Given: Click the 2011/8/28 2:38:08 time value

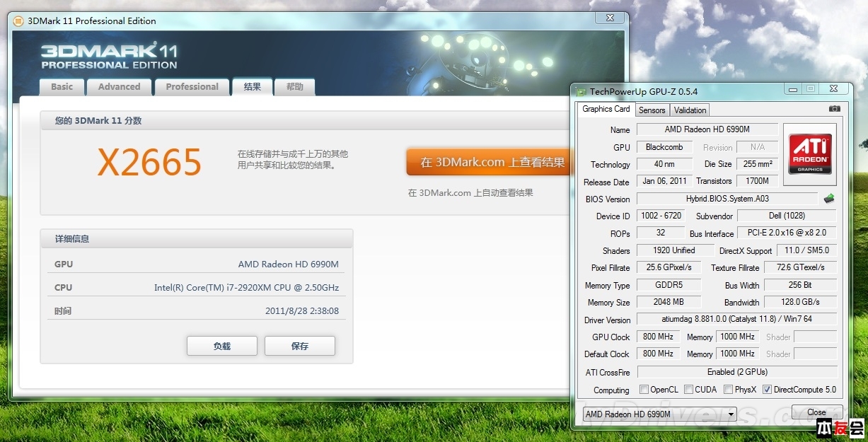Looking at the screenshot, I should [x=302, y=311].
